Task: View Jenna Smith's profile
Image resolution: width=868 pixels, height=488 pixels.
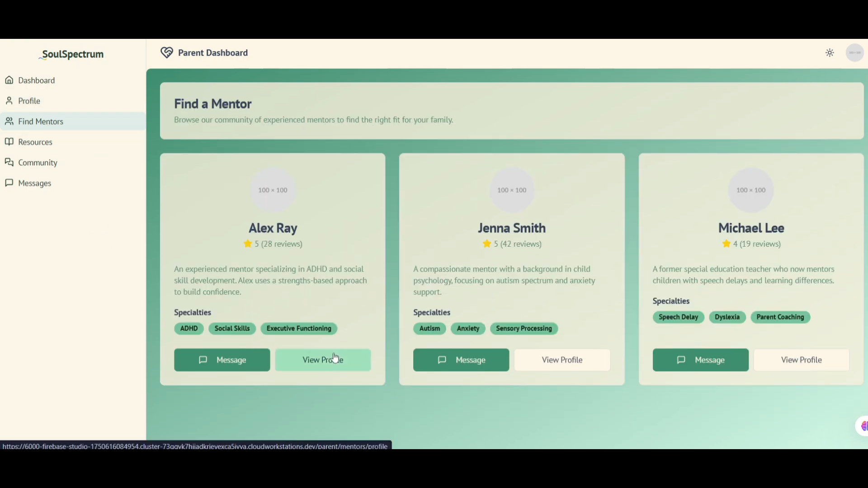Action: (562, 360)
